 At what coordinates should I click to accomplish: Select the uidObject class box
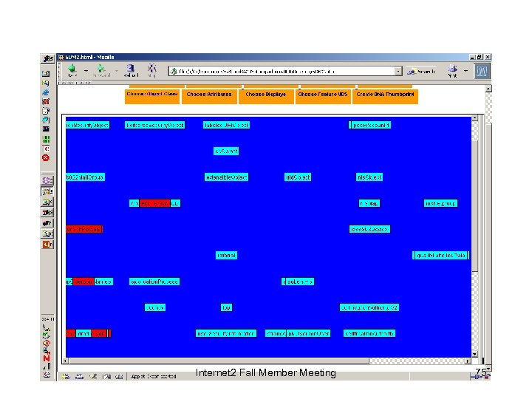point(298,177)
